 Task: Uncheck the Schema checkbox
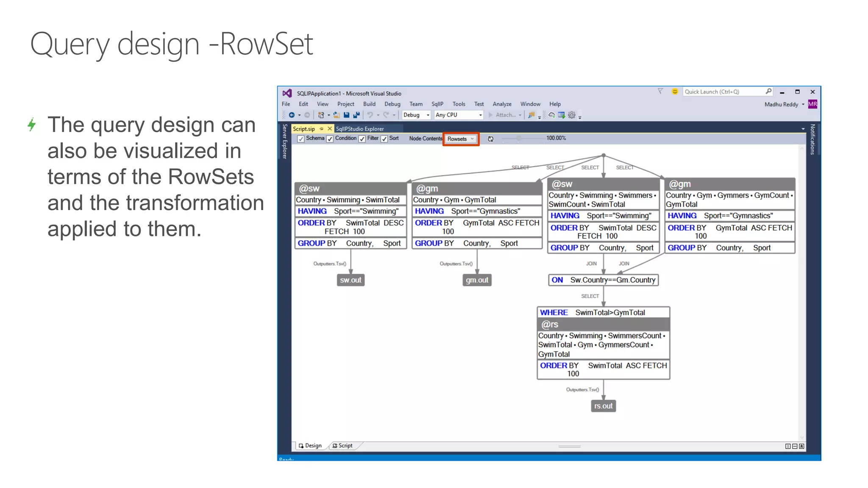[300, 139]
